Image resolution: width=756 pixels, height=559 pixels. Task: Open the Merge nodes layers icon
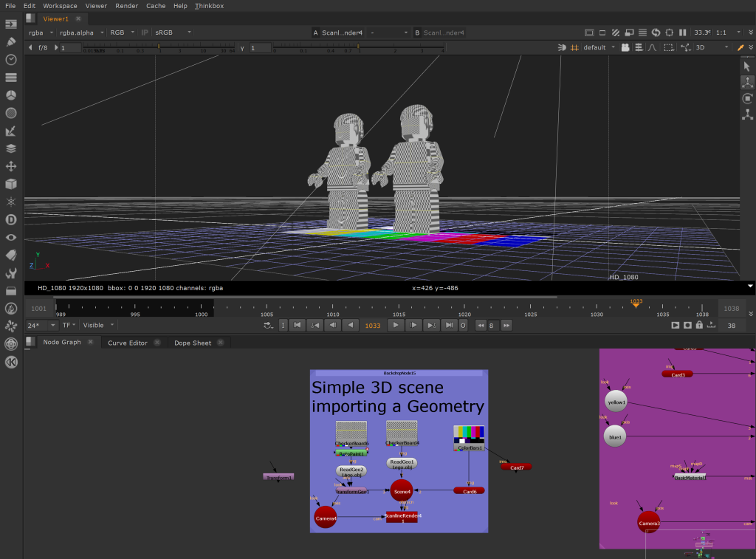tap(10, 148)
